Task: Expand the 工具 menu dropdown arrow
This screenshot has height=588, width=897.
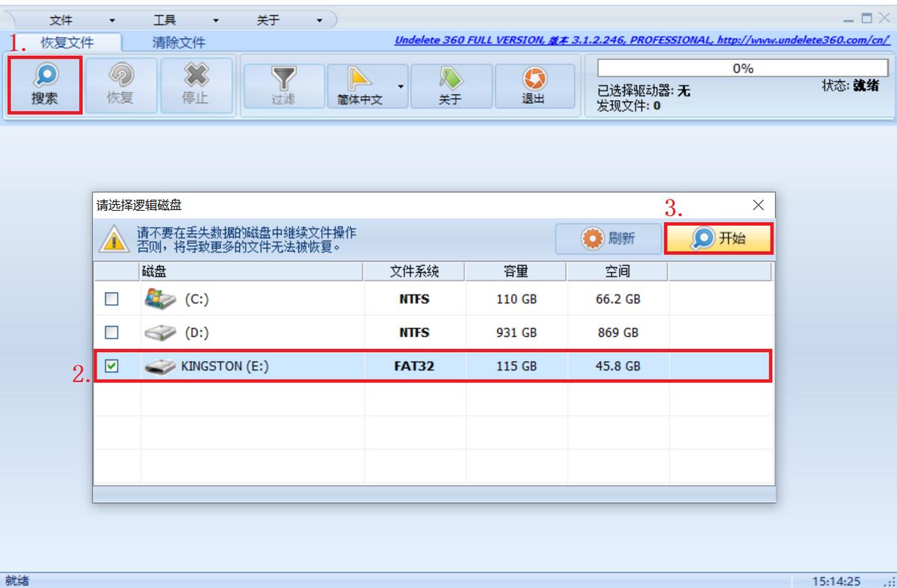Action: point(216,21)
